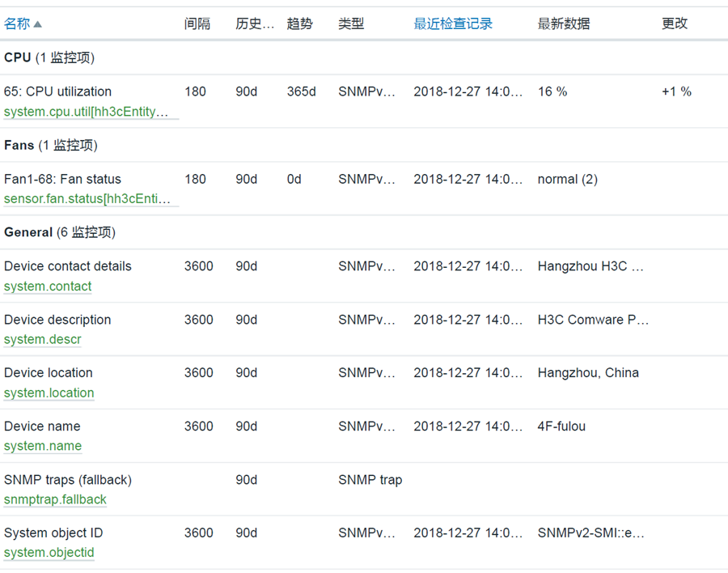Click the SNMPv2-SMI::e… object ID value
The height and width of the screenshot is (573, 728).
click(591, 533)
